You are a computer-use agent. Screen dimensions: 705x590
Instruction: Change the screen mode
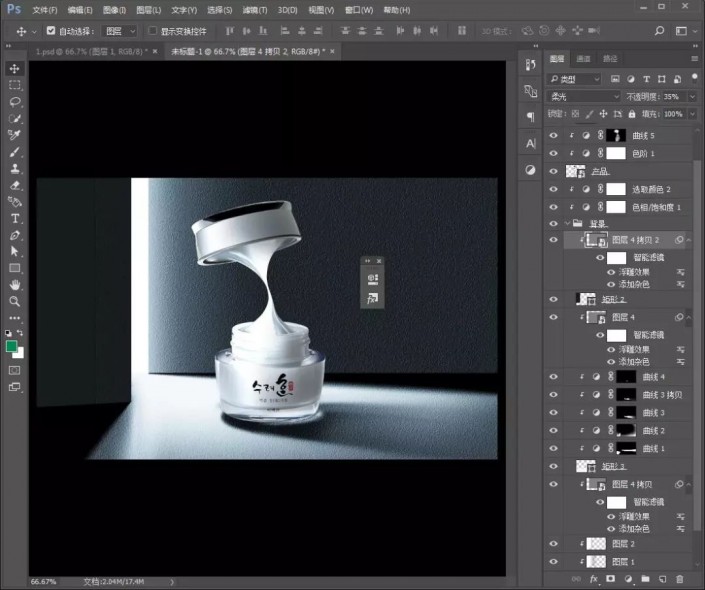pyautogui.click(x=14, y=387)
